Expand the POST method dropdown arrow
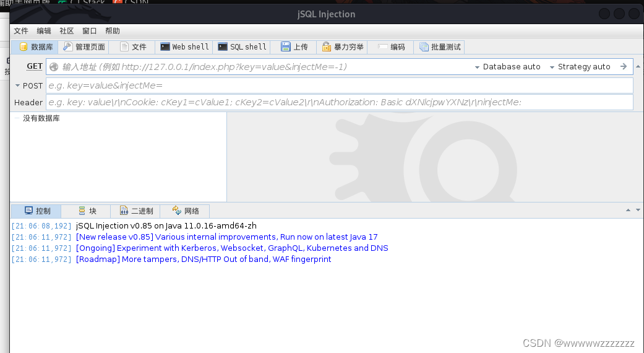Viewport: 644px width, 353px height. [x=18, y=85]
